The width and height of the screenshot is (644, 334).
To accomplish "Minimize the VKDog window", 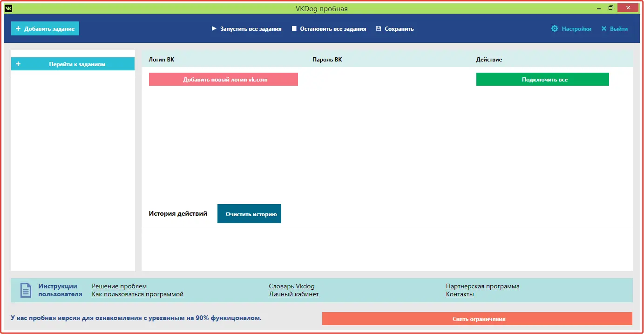I will point(599,8).
